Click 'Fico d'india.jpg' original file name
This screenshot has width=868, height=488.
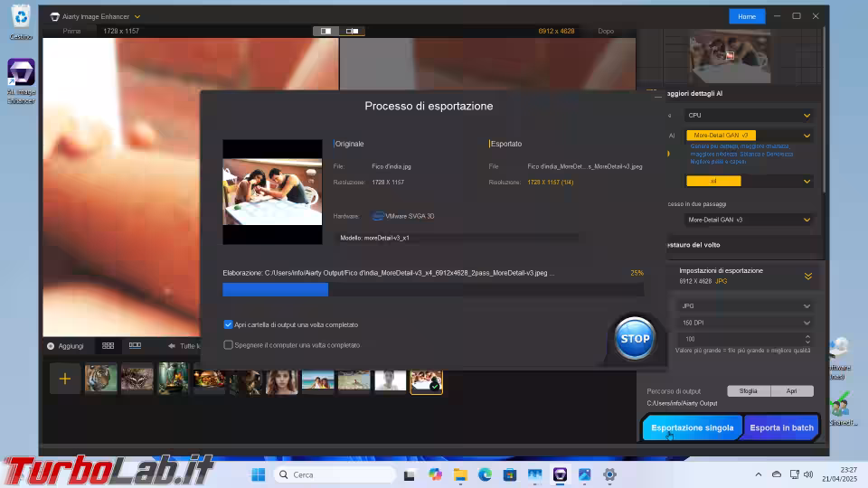tap(392, 166)
